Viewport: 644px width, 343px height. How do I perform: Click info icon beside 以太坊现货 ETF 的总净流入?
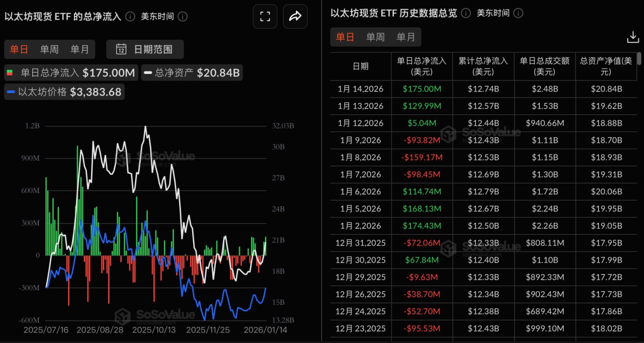130,17
